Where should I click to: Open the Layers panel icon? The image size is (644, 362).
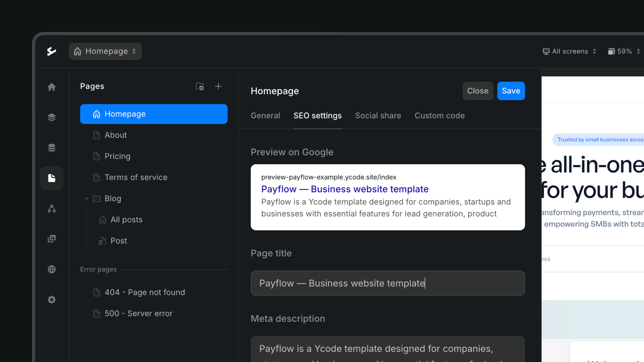coord(52,117)
